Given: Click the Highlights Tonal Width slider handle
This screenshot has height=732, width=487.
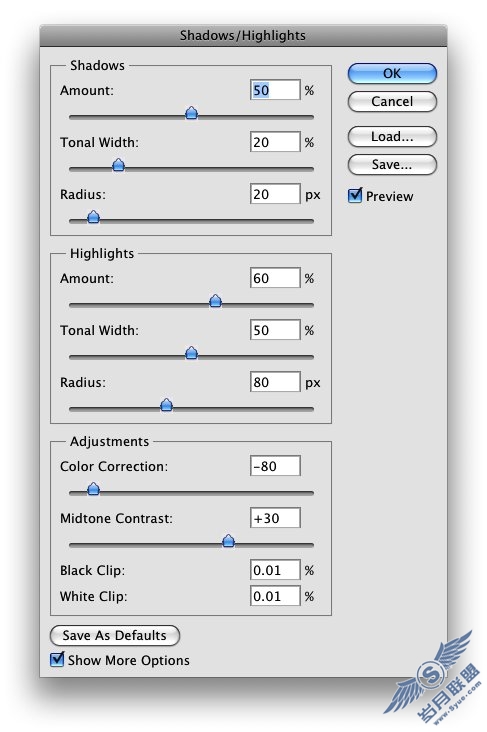Looking at the screenshot, I should coord(191,353).
